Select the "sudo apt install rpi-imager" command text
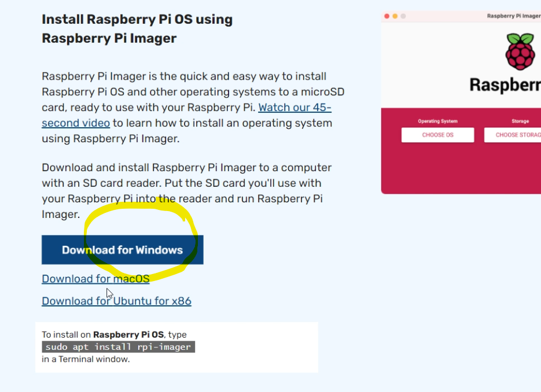This screenshot has height=392, width=541. tap(119, 347)
